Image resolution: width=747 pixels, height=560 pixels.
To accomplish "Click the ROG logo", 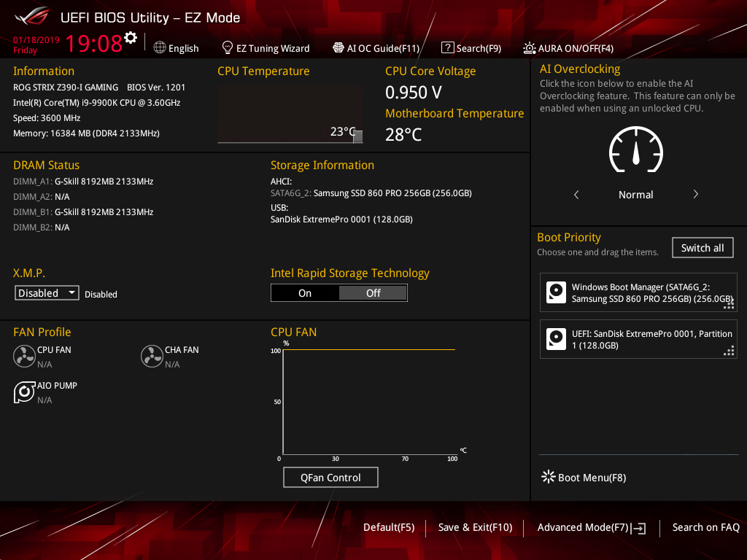I will point(32,17).
